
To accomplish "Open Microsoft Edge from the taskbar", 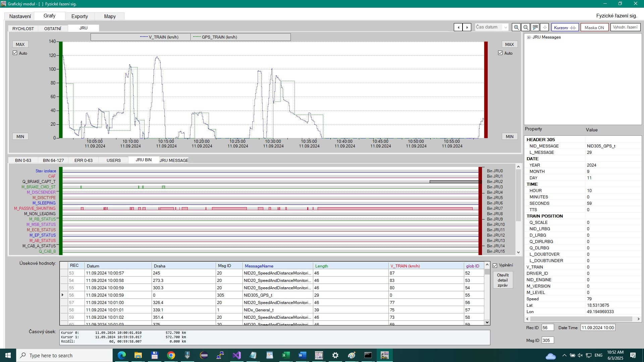I will [x=121, y=355].
